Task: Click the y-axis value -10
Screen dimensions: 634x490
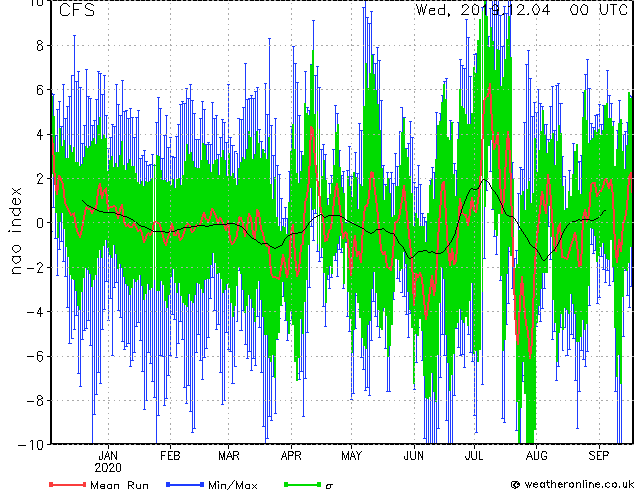Action: (31, 445)
